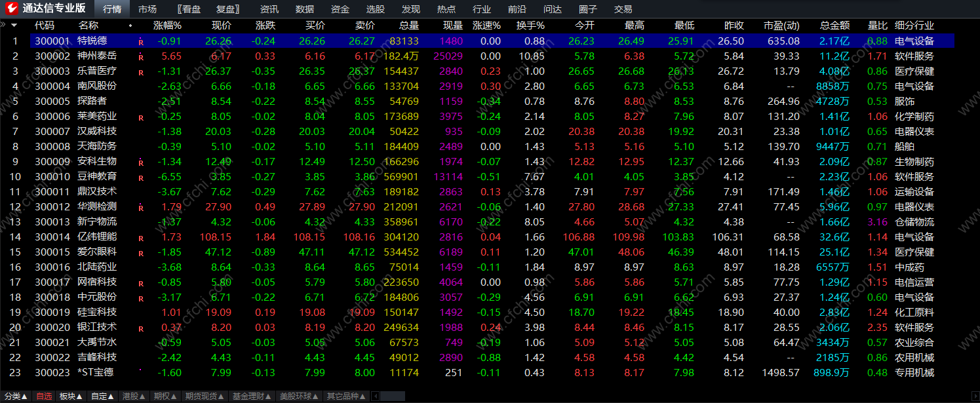Viewport: 980px width, 403px height.
Task: Open the 期货现货 dropdown tab
Action: point(205,396)
